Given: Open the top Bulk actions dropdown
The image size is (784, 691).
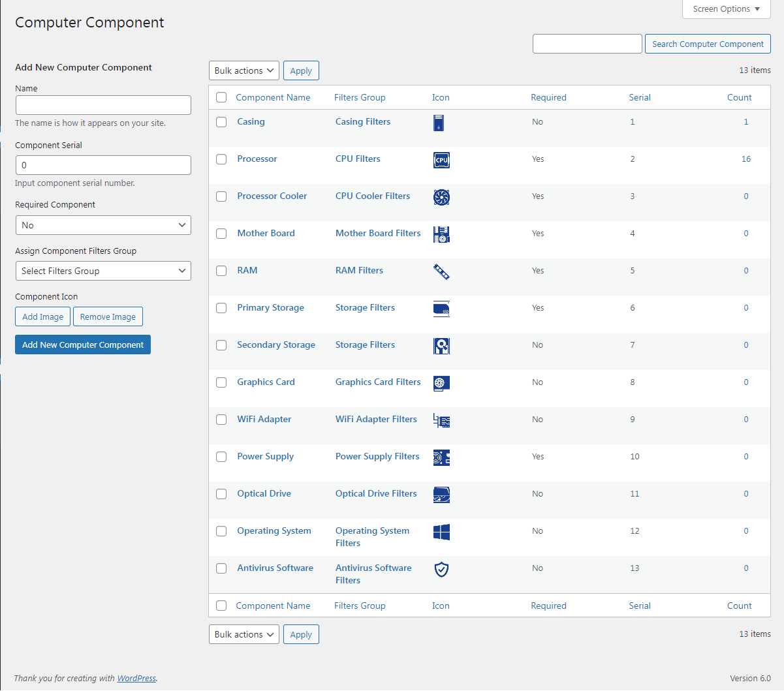Looking at the screenshot, I should pos(244,70).
